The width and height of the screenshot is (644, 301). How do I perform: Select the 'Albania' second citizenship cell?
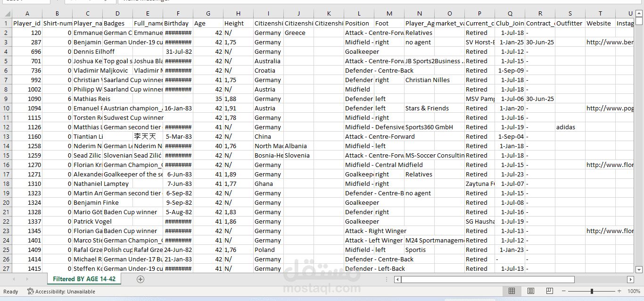[x=299, y=146]
